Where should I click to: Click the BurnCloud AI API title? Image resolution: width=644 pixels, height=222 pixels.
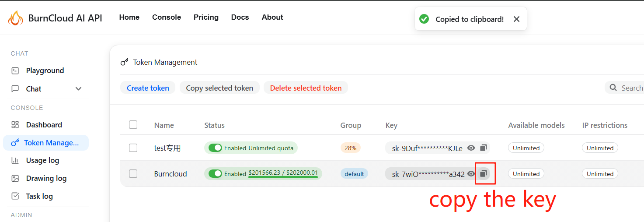tap(65, 18)
